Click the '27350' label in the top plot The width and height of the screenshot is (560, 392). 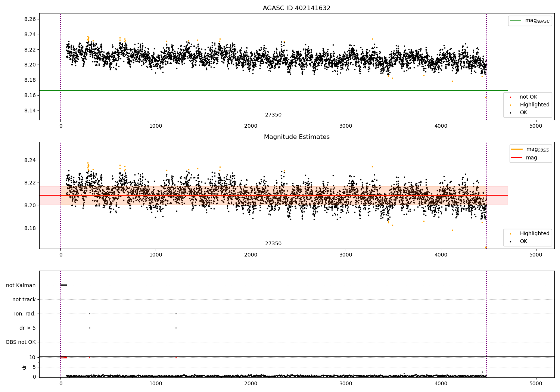(273, 115)
